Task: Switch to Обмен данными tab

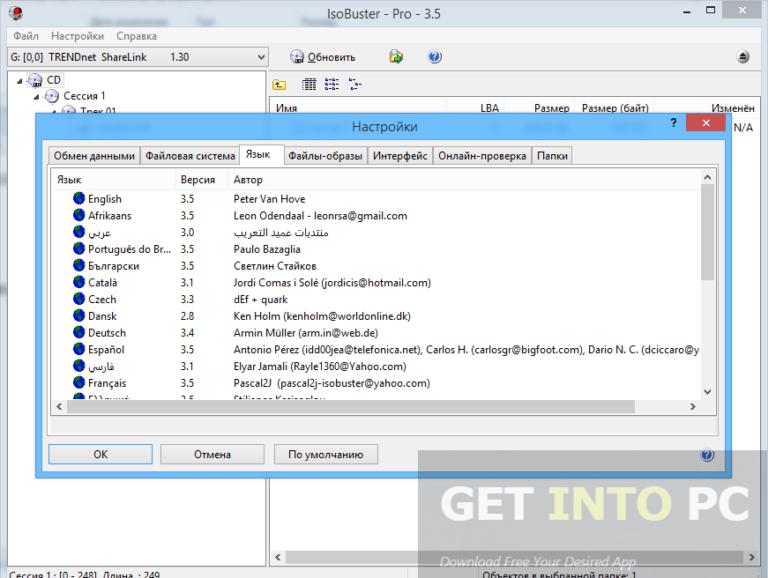Action: tap(94, 156)
